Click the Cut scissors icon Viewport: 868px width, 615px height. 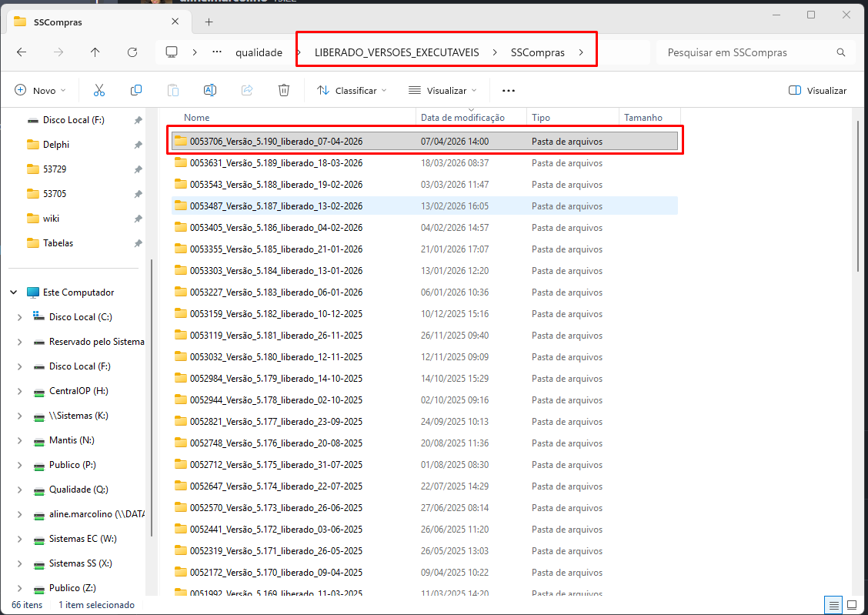[99, 90]
